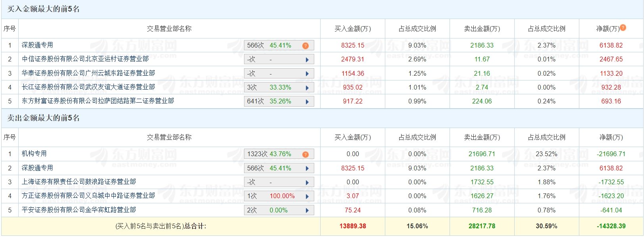Open 深股通专用 in the buy top-5 table

(x=37, y=45)
